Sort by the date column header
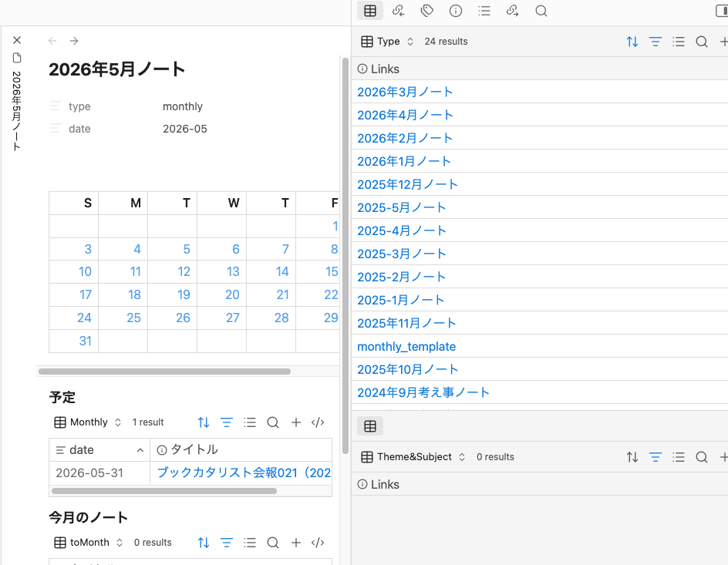Screen dimensions: 728x565 point(99,450)
